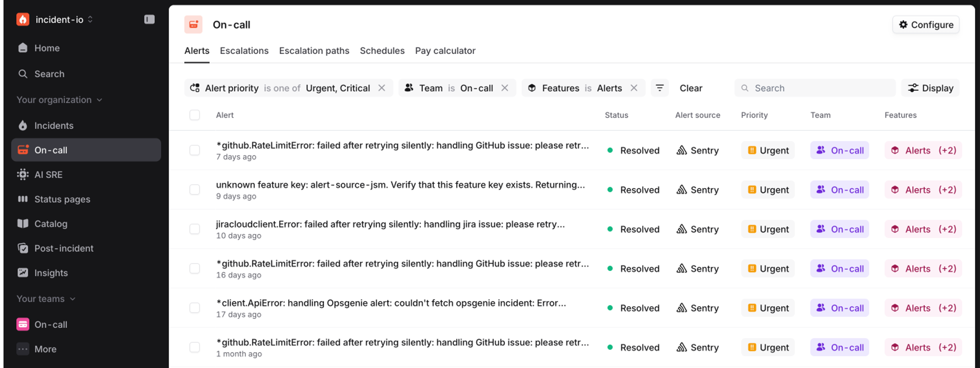
Task: Remove the Team is On-call filter
Action: [x=505, y=88]
